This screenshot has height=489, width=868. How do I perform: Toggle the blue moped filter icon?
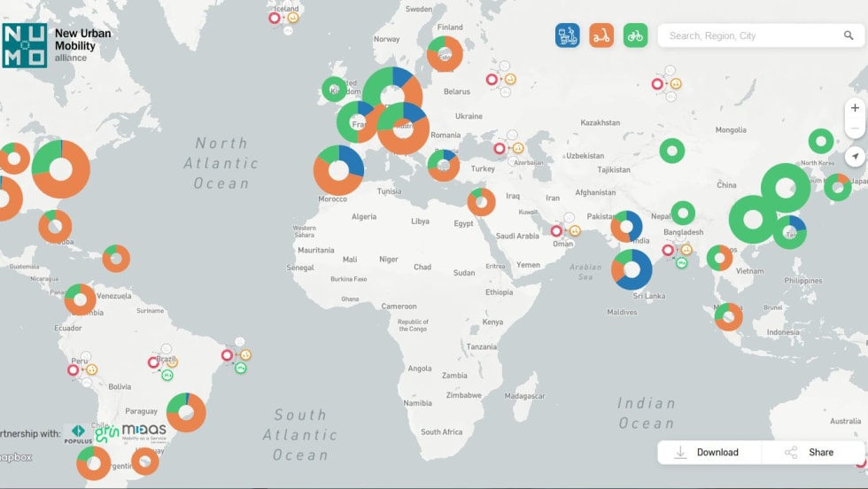click(x=568, y=35)
